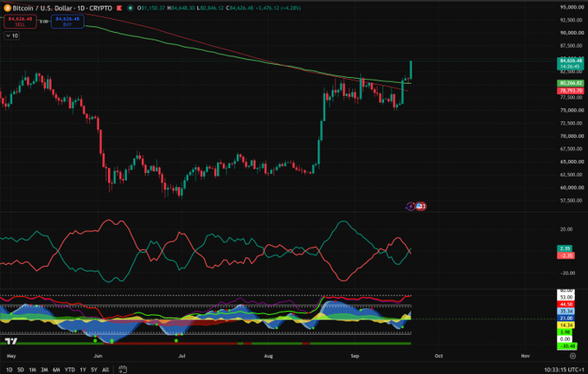
Task: Click the green 2.35 oscillator value label
Action: click(x=565, y=248)
